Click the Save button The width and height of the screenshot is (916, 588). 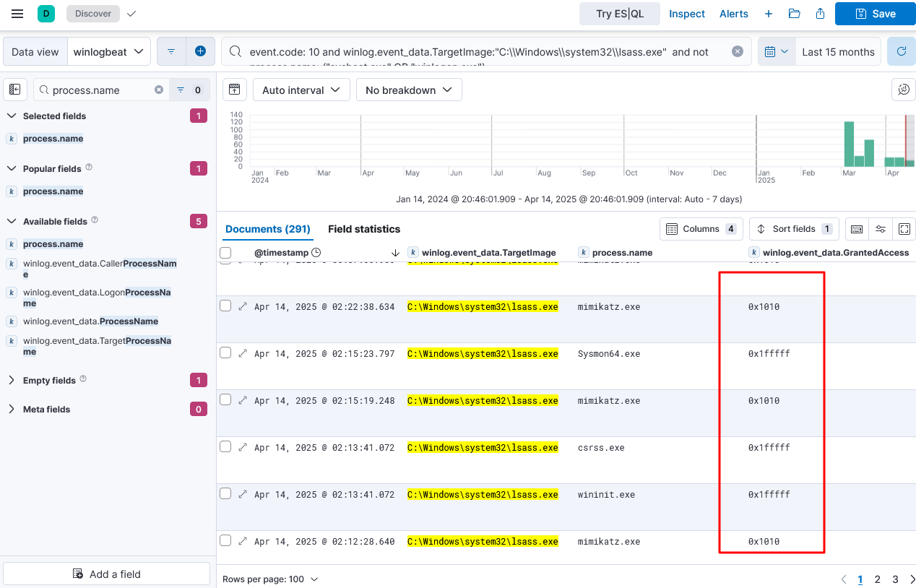point(875,14)
